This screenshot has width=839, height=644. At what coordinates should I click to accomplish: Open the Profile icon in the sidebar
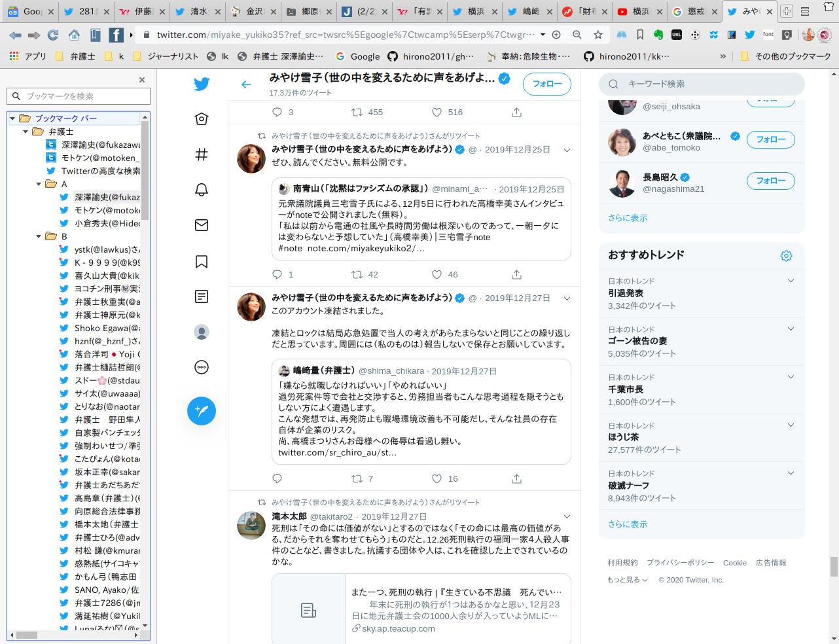202,332
